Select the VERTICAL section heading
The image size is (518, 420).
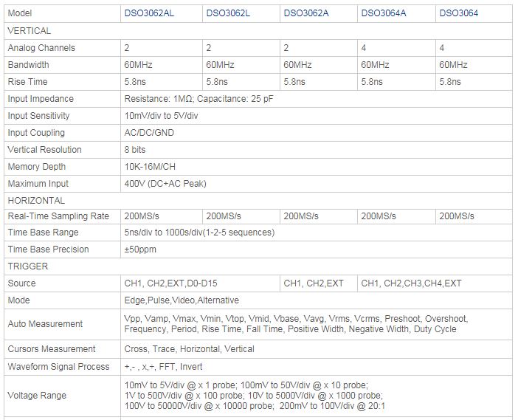[x=29, y=31]
